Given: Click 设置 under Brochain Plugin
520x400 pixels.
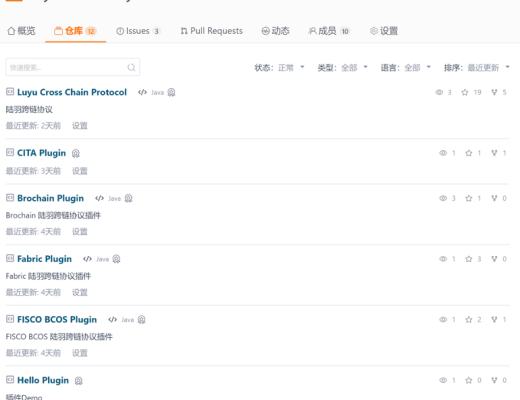Looking at the screenshot, I should tap(80, 232).
